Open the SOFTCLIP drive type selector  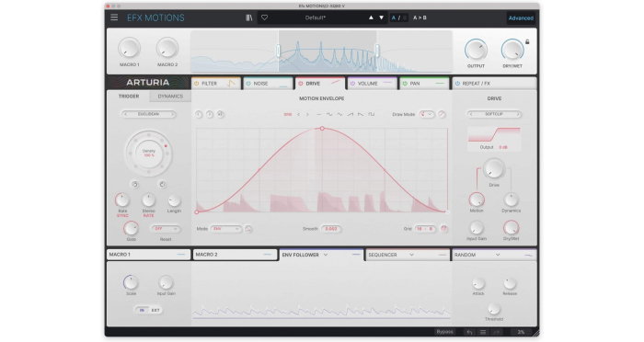click(494, 114)
